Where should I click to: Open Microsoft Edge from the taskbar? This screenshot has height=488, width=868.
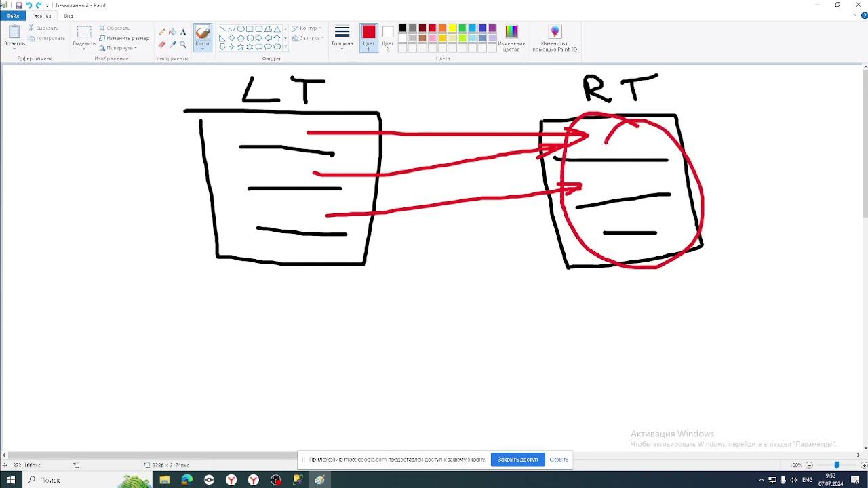pyautogui.click(x=186, y=480)
